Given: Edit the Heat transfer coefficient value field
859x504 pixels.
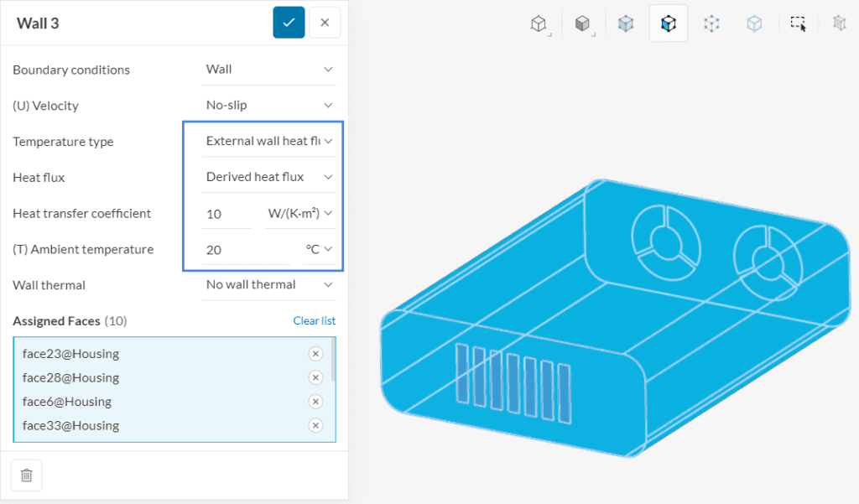Looking at the screenshot, I should click(226, 214).
